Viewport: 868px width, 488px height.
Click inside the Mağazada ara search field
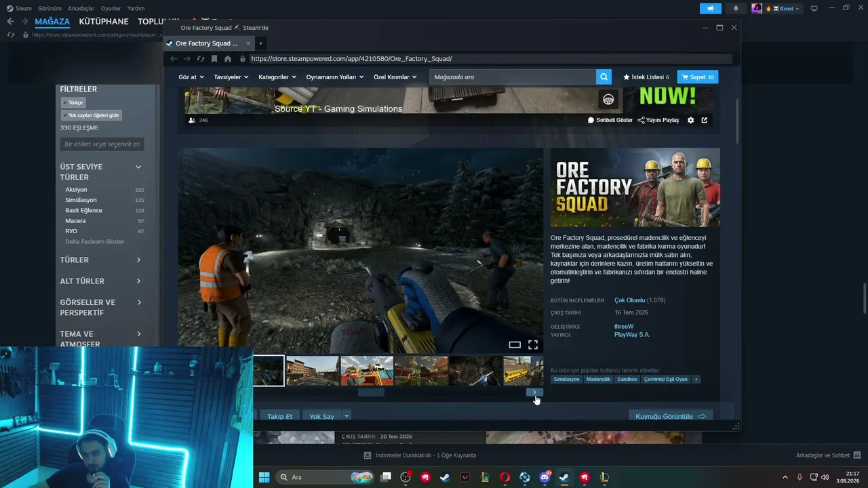tap(513, 77)
